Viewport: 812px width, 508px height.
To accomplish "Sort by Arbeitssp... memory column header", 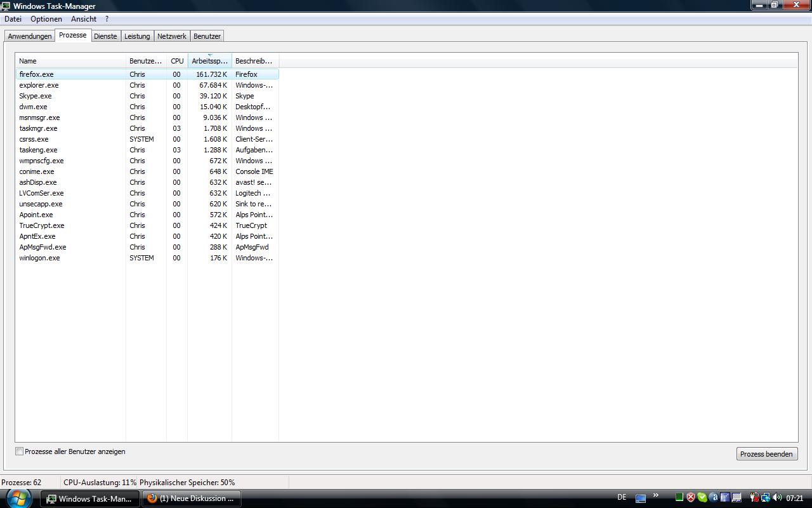I will coord(209,61).
